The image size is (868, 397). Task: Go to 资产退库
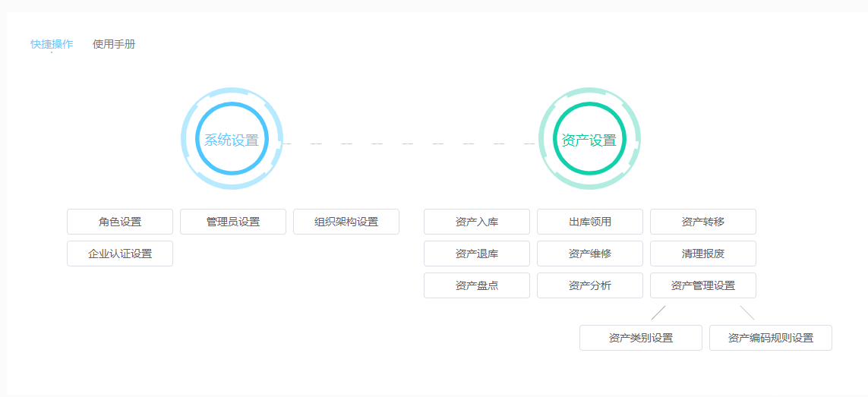[477, 254]
